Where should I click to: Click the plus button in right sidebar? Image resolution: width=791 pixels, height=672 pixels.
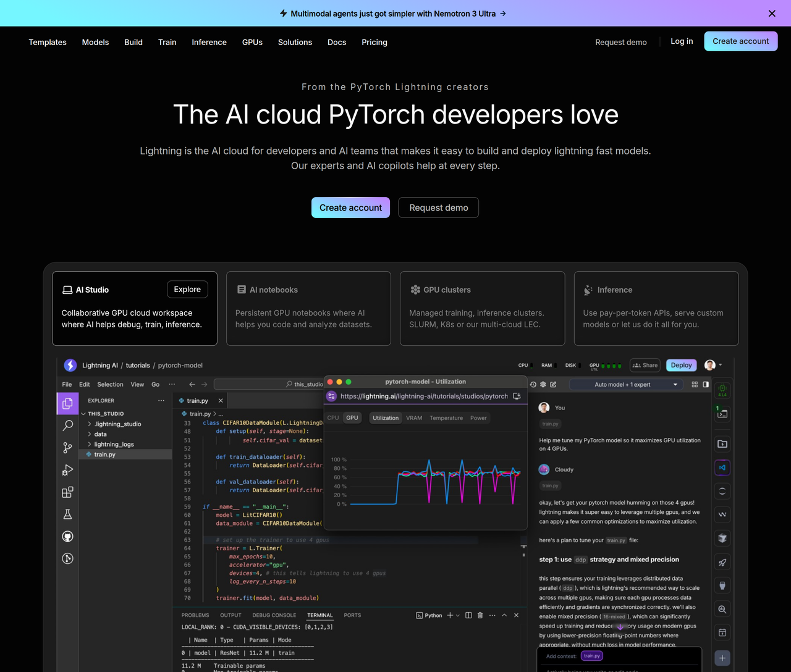722,658
